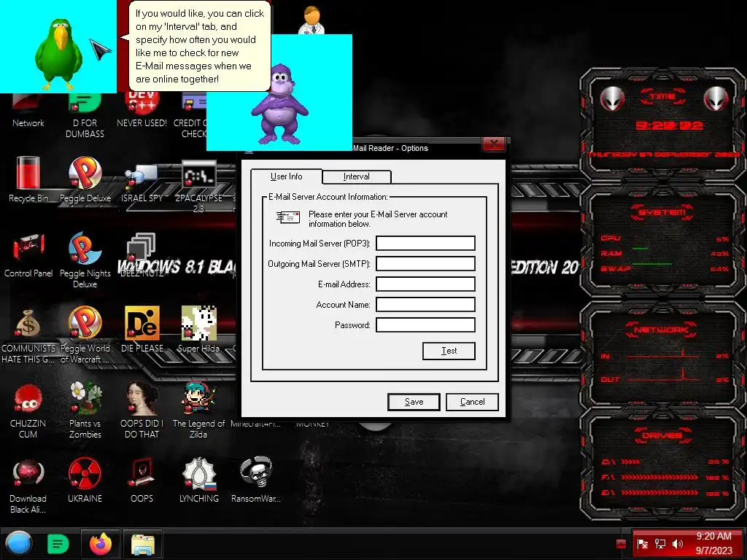Click the Incoming Mail Server (POP3) field
Viewport: 747px width, 560px height.
425,244
